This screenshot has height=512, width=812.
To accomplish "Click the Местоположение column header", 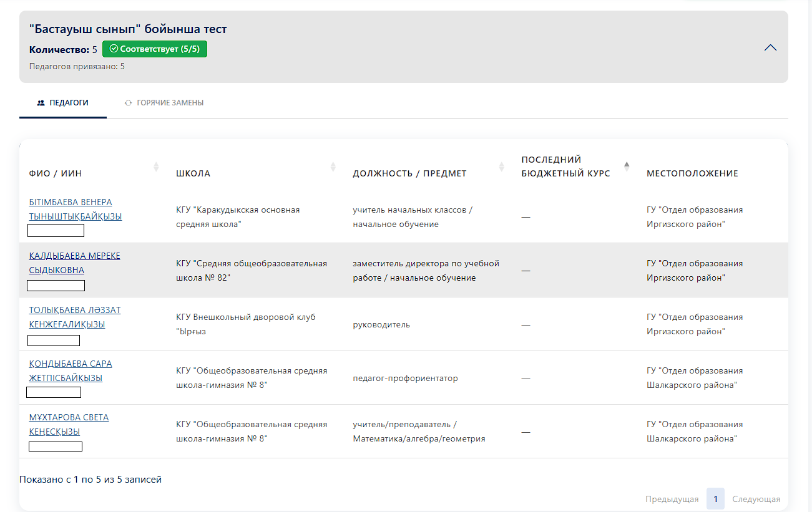I will click(x=692, y=173).
